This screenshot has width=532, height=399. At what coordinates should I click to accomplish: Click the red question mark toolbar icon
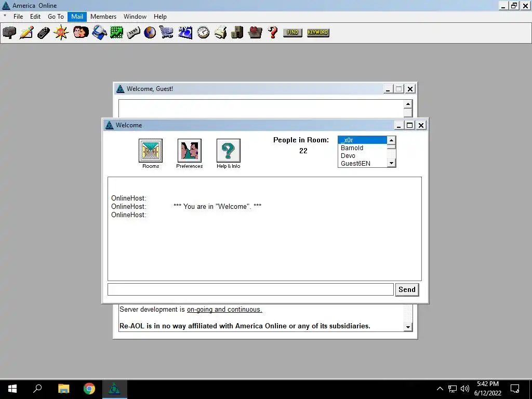(x=272, y=33)
